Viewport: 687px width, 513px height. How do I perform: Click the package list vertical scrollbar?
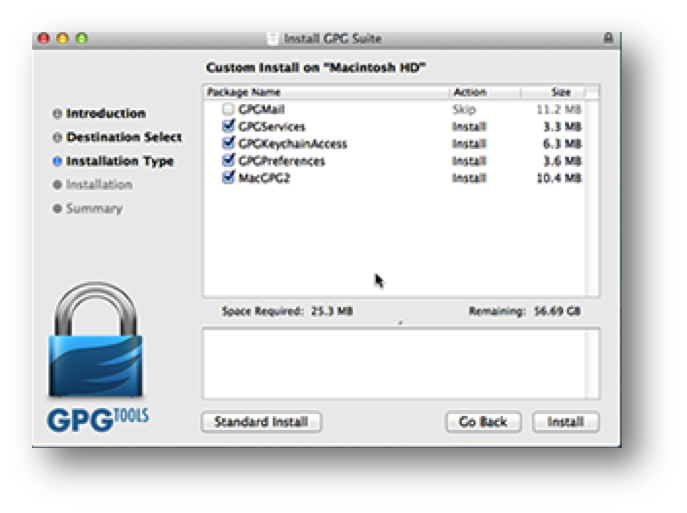(x=592, y=198)
